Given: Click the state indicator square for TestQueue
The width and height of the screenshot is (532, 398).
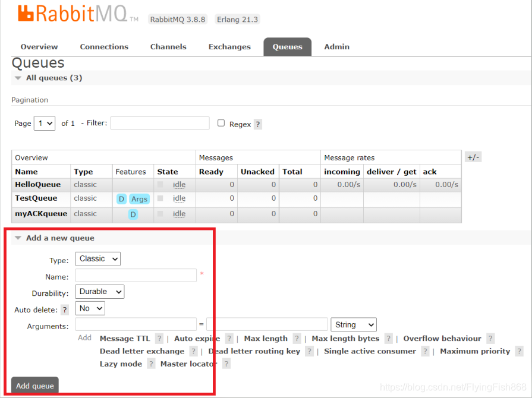Looking at the screenshot, I should 160,198.
